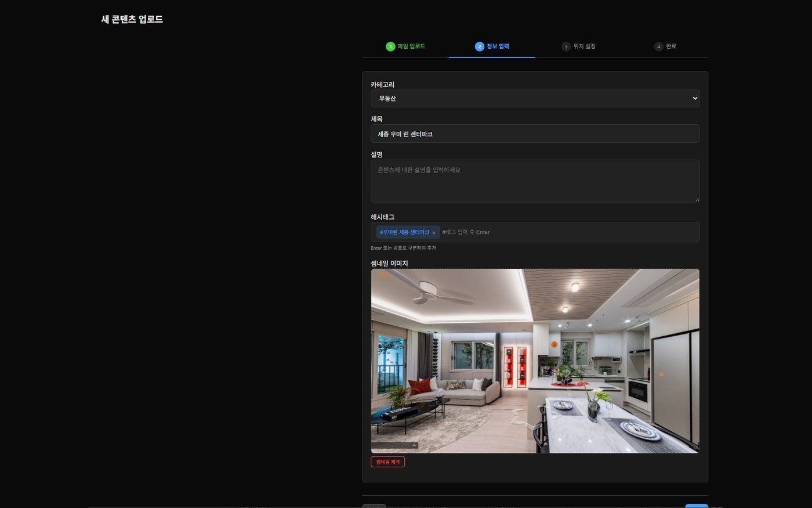Click the hashtag input placeholder field
The height and width of the screenshot is (508, 812).
click(x=568, y=232)
